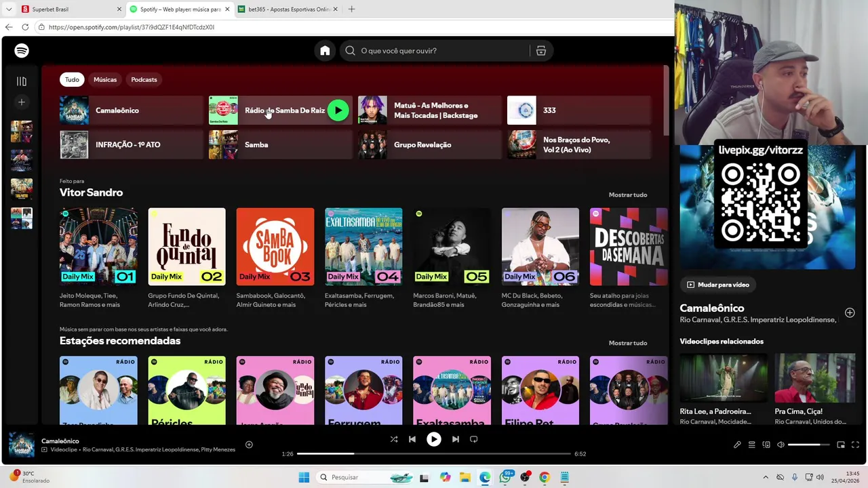Image resolution: width=868 pixels, height=488 pixels.
Task: Open a new browser tab
Action: pos(351,9)
